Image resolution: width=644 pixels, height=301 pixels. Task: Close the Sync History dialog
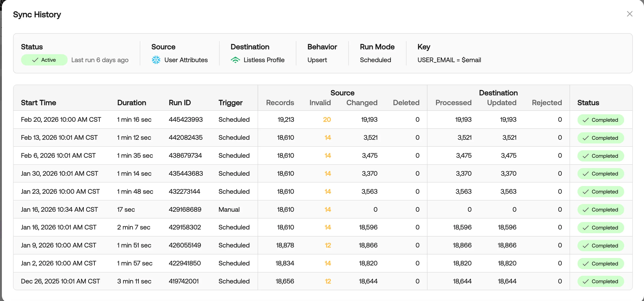(x=630, y=14)
